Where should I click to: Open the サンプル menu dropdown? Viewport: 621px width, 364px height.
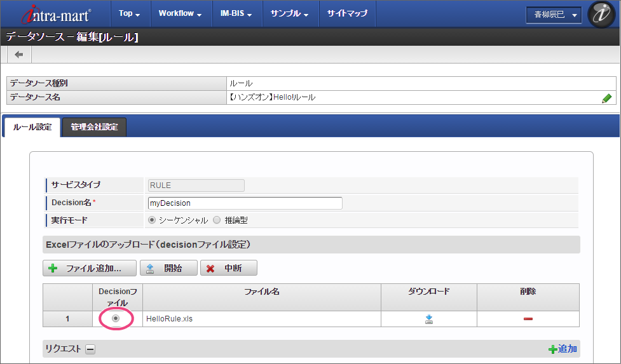tap(290, 13)
